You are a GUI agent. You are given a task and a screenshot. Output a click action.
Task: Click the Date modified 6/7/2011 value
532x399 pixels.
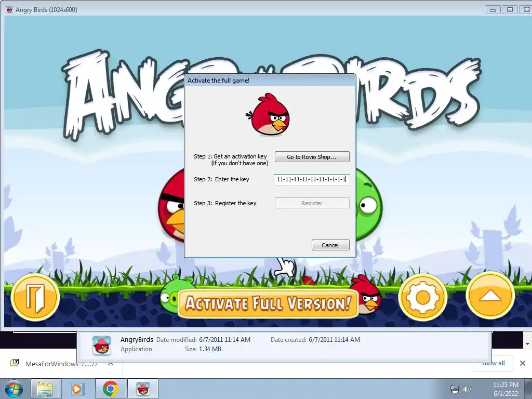(x=224, y=339)
